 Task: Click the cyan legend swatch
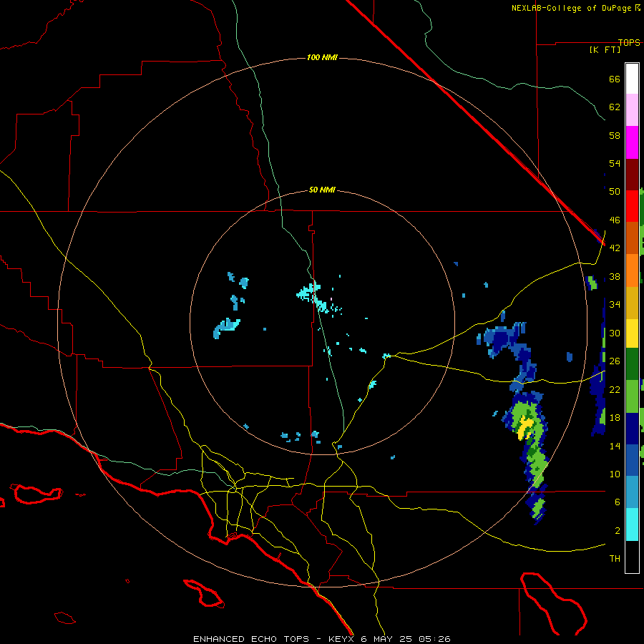point(632,524)
